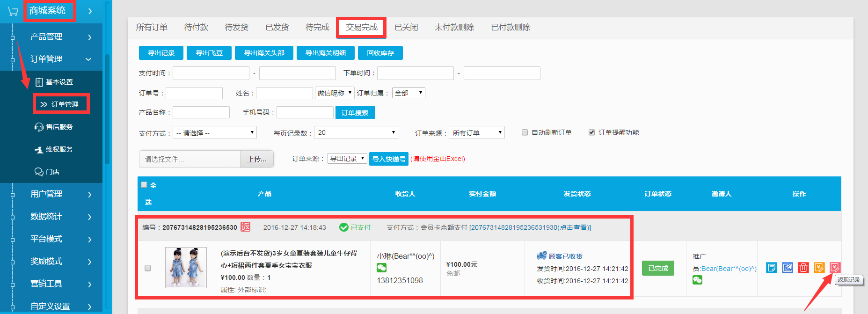Click the green WeChat icon under recipient name
The height and width of the screenshot is (314, 868).
tap(381, 268)
